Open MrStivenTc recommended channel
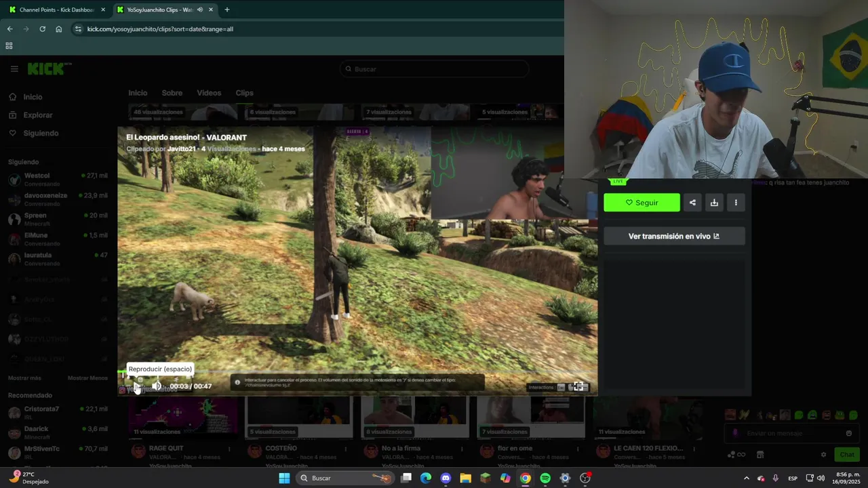The height and width of the screenshot is (488, 868). point(58,452)
